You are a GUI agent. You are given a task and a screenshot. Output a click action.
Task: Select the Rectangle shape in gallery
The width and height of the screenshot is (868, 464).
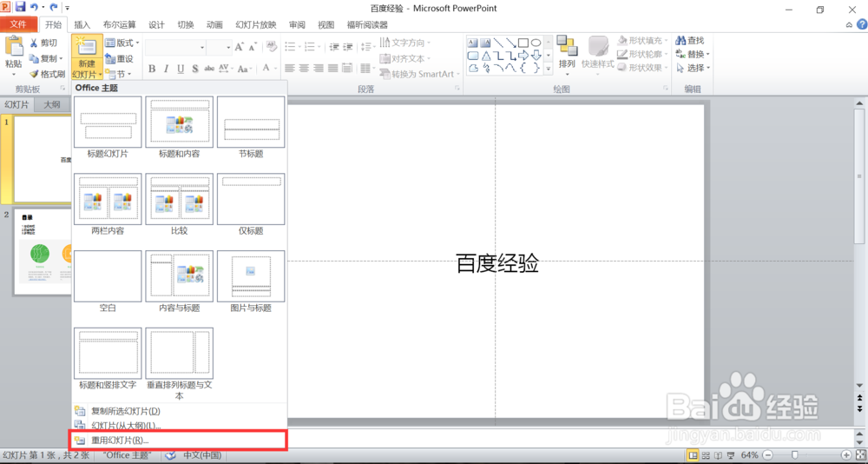click(x=523, y=43)
